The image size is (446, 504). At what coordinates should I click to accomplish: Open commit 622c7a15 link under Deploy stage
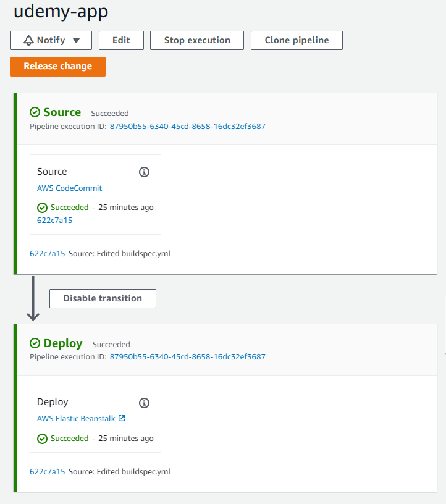[x=48, y=471]
